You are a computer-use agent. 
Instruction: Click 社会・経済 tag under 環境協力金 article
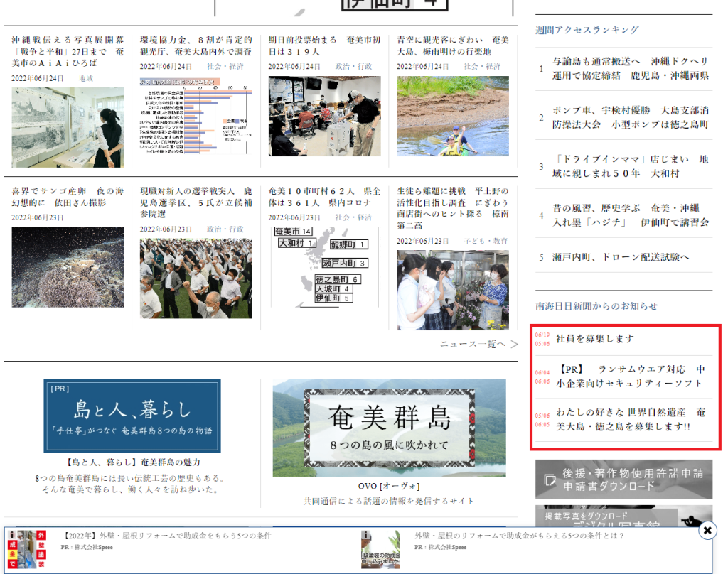coord(225,66)
